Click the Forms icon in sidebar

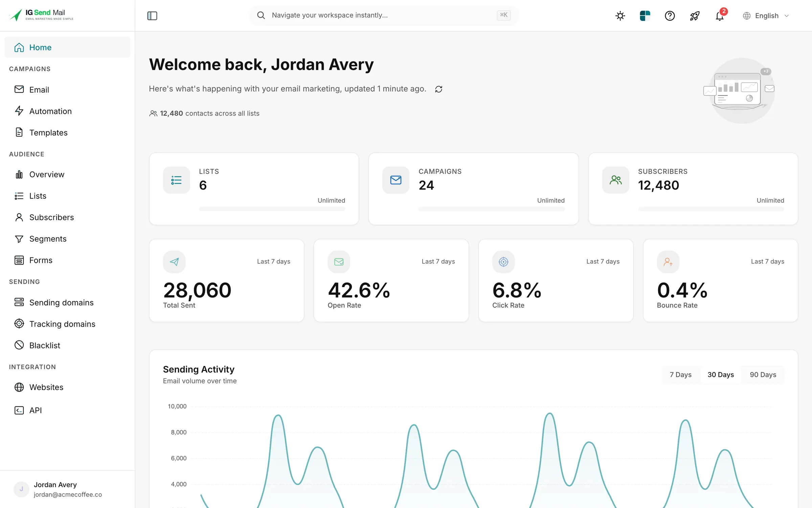coord(19,260)
